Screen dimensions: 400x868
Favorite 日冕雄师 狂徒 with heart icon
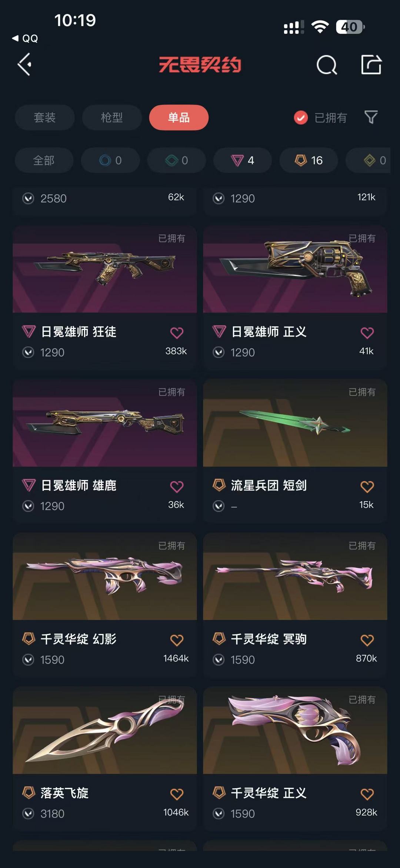(177, 333)
